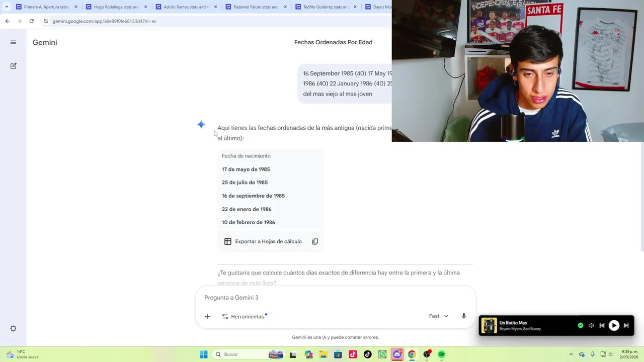Click the user prompt message bubble

tap(345, 84)
